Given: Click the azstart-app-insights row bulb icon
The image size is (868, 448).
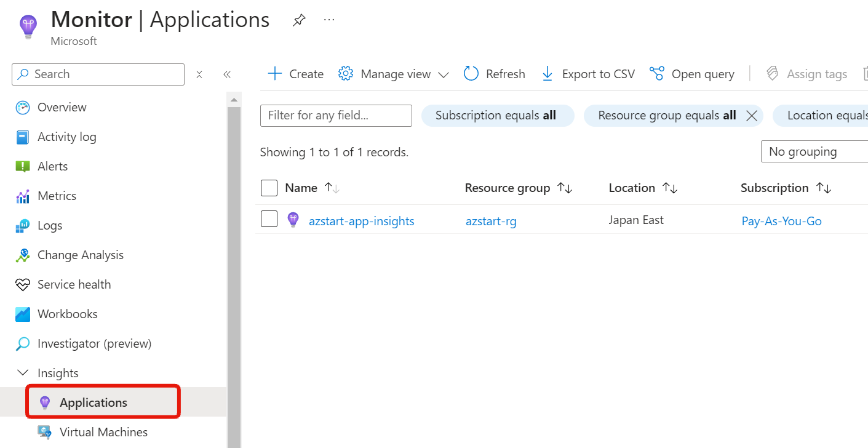Looking at the screenshot, I should 293,220.
